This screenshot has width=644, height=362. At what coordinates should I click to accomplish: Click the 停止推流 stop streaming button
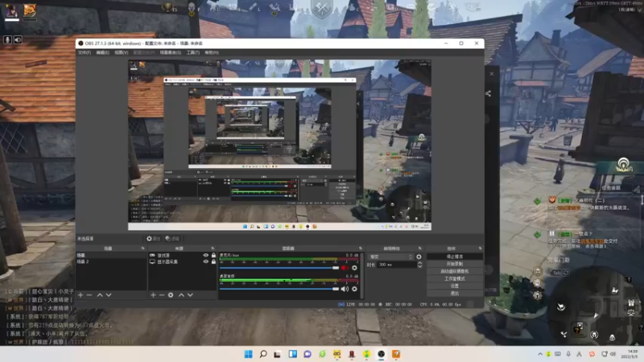tap(455, 257)
